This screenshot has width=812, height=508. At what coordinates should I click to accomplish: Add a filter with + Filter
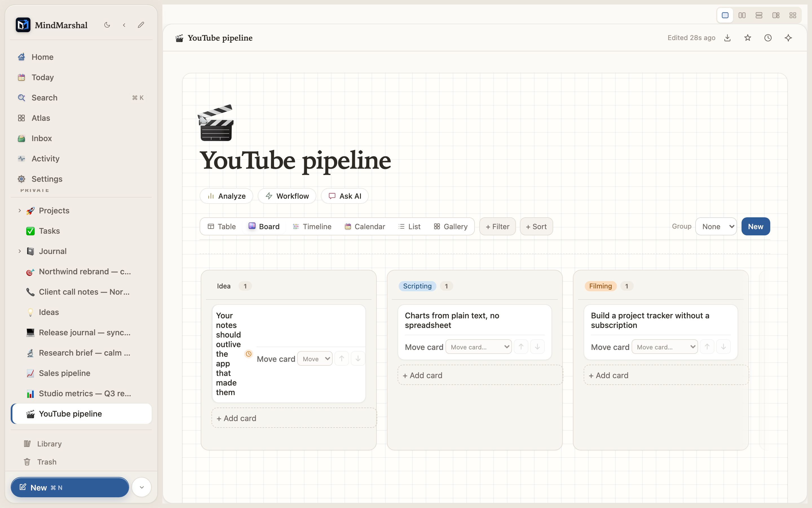coord(498,227)
